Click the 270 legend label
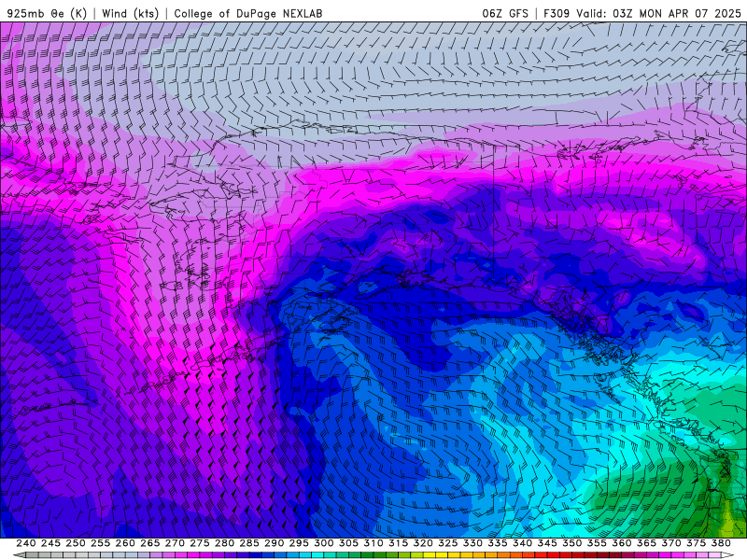Viewport: 747px width, 560px height. [x=175, y=543]
